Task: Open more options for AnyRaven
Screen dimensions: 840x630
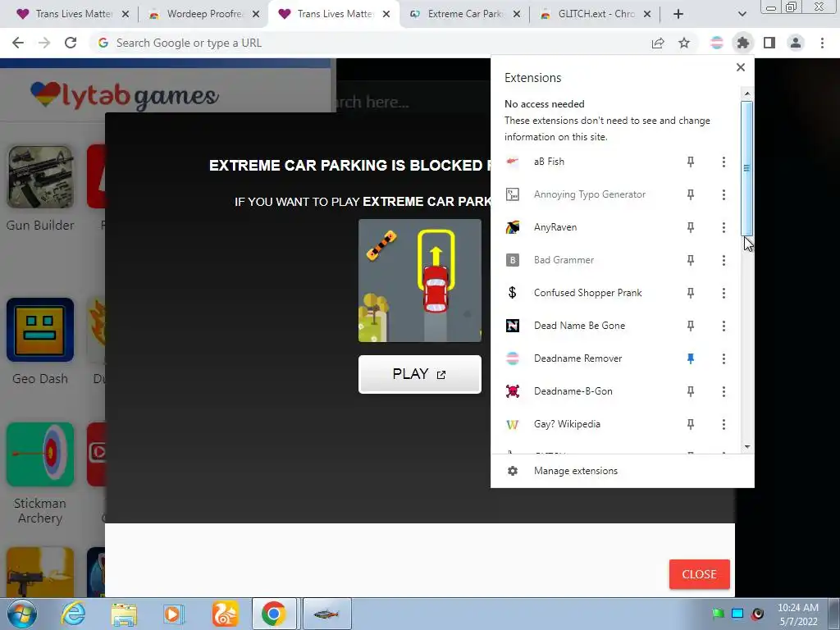Action: click(724, 227)
